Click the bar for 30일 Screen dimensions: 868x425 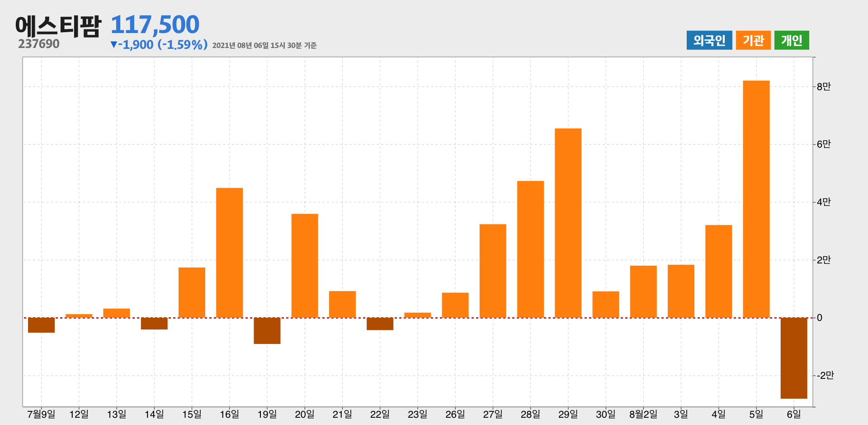(606, 305)
